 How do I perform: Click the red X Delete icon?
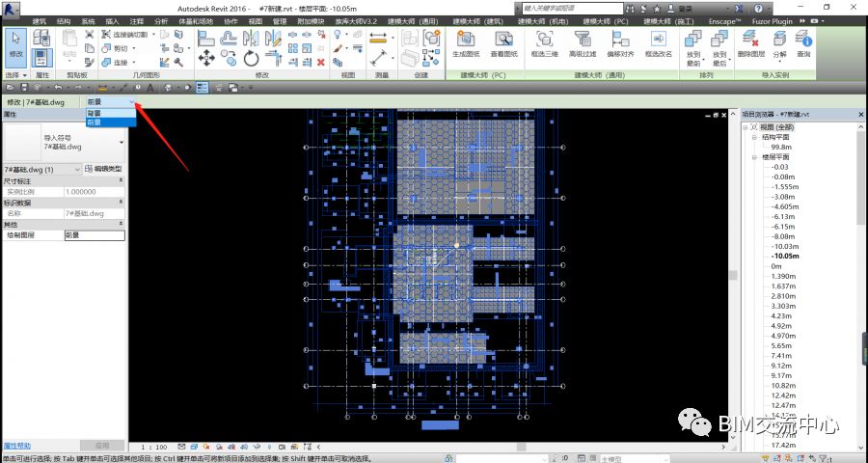pyautogui.click(x=320, y=62)
